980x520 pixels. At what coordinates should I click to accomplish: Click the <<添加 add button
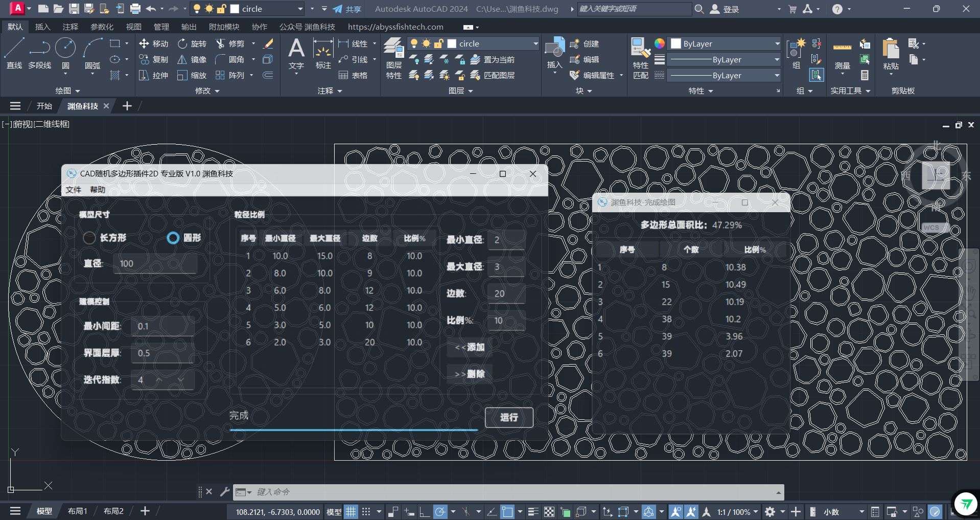(469, 347)
